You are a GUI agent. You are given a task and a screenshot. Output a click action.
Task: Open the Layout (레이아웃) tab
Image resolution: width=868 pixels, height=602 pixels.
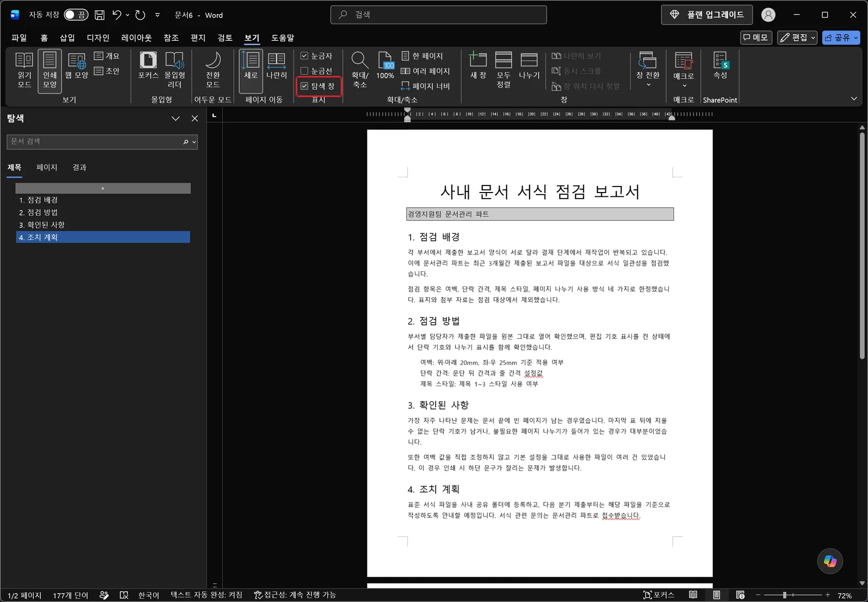tap(137, 37)
